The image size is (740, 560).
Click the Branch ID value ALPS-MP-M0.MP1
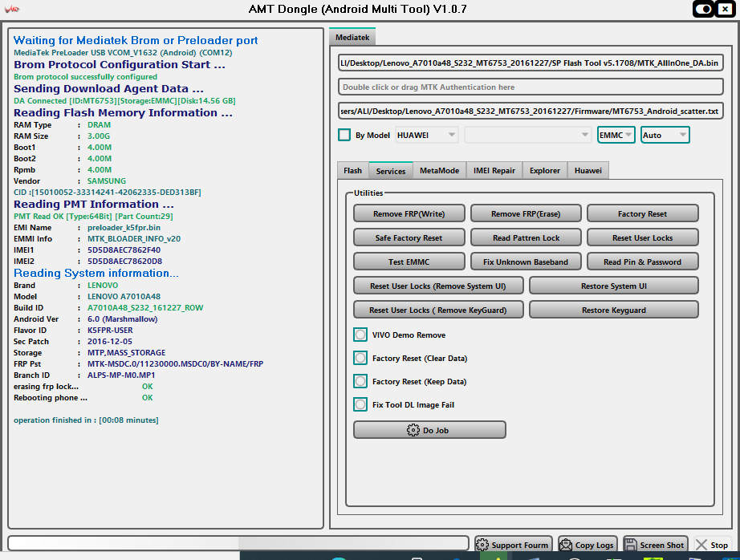click(121, 375)
